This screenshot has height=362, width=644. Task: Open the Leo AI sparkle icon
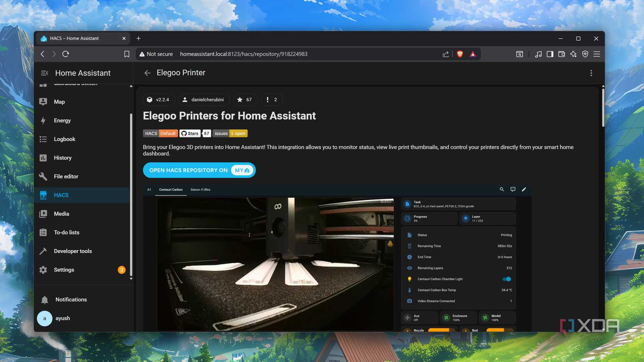click(573, 54)
